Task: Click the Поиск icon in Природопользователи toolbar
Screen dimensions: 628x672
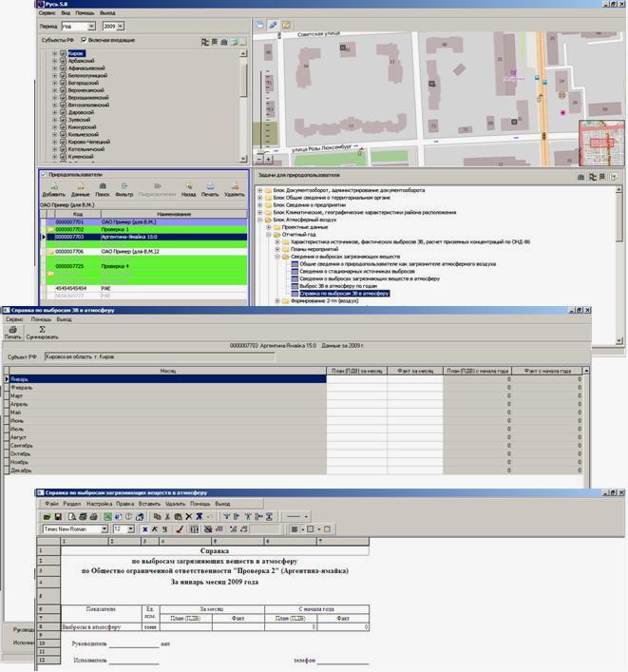Action: tap(102, 187)
